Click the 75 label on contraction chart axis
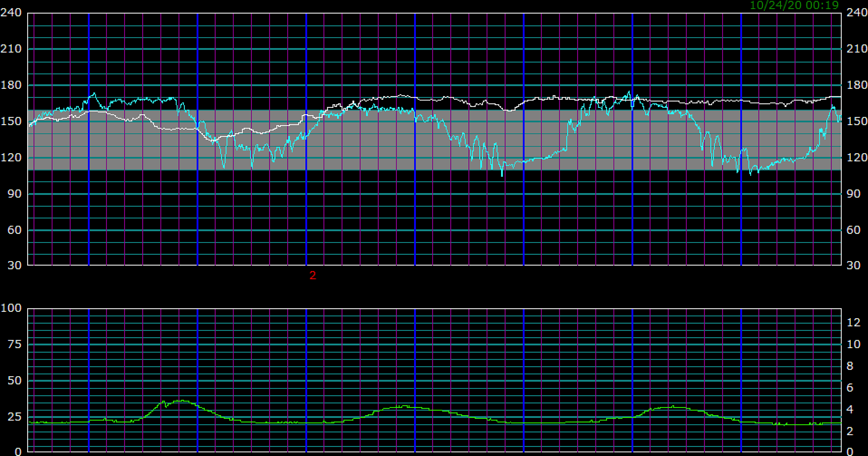This screenshot has width=868, height=456. (x=15, y=344)
